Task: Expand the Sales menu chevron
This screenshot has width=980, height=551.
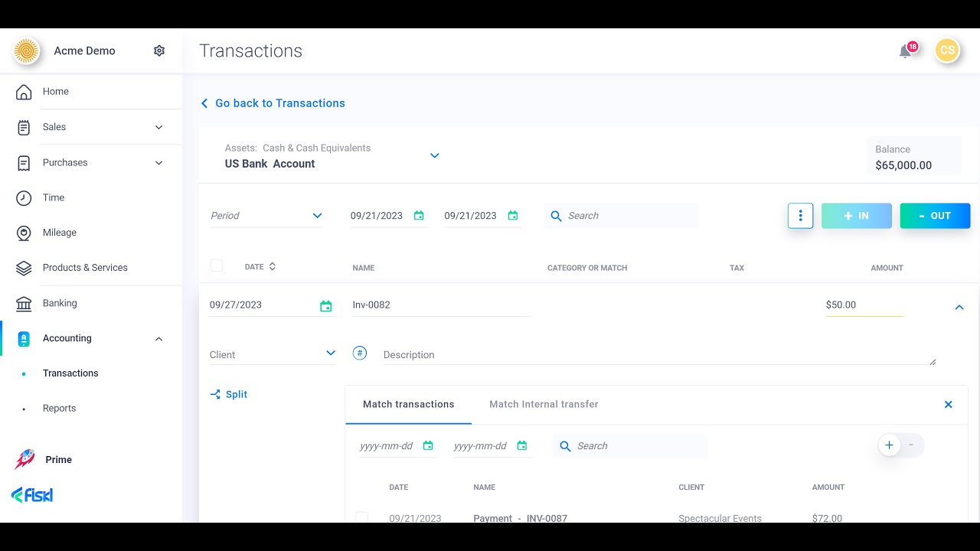Action: pyautogui.click(x=159, y=127)
